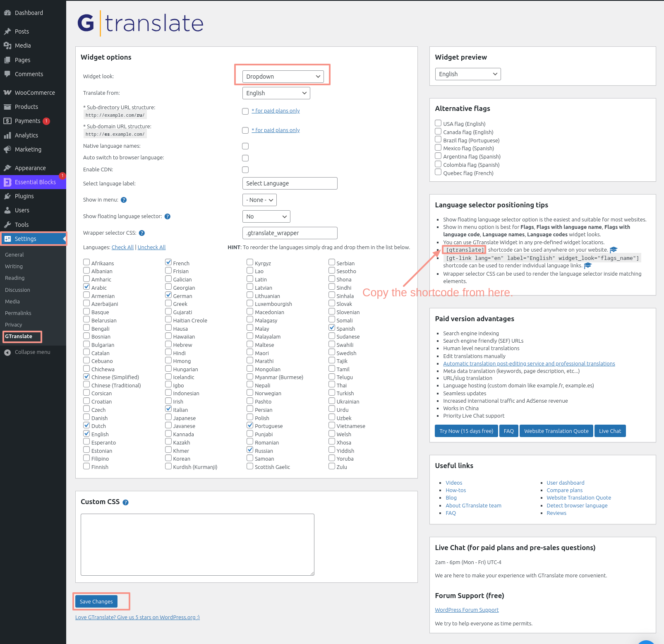The image size is (664, 644).
Task: Click the Users person icon
Action: point(7,210)
